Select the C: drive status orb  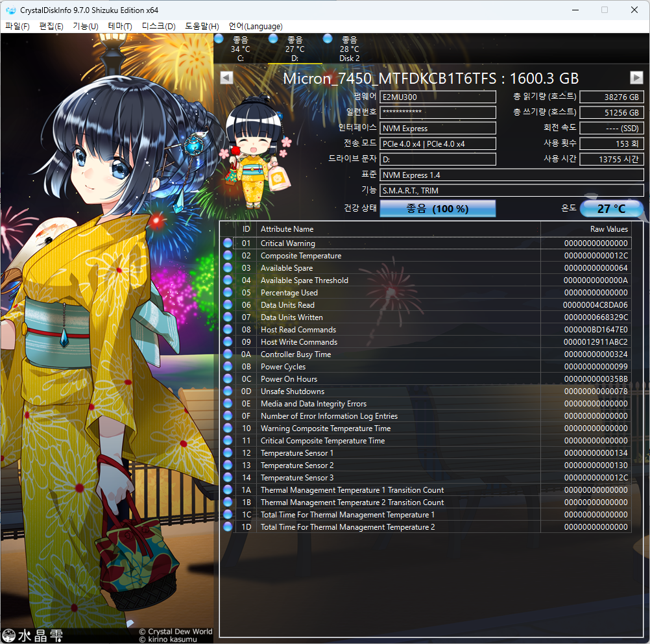pyautogui.click(x=219, y=40)
